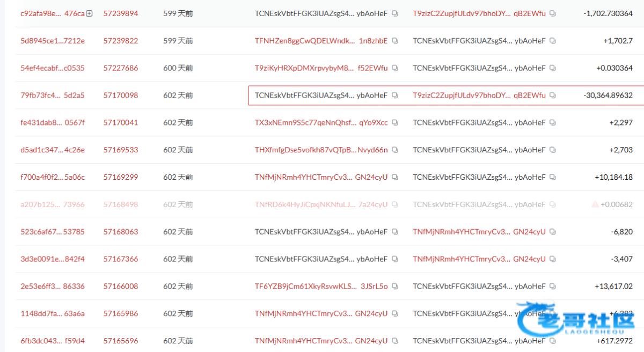View block 57166008 details
Viewport: 644px width, 352px height.
click(x=120, y=287)
